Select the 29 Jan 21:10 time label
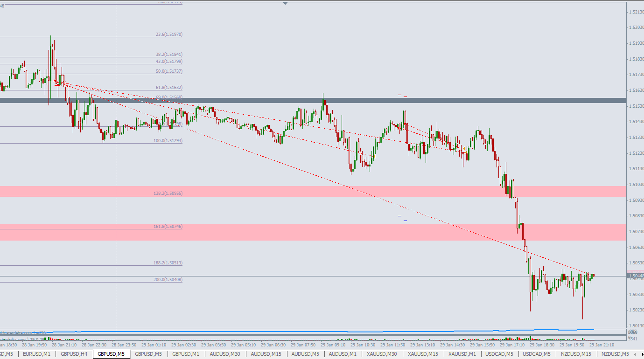 pos(602,345)
